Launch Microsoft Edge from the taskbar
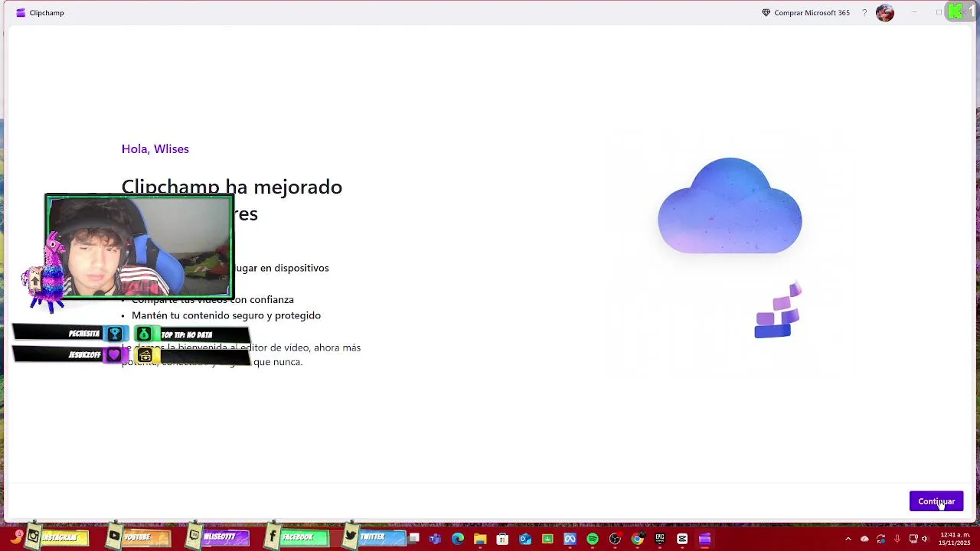The width and height of the screenshot is (980, 551). pyautogui.click(x=458, y=539)
